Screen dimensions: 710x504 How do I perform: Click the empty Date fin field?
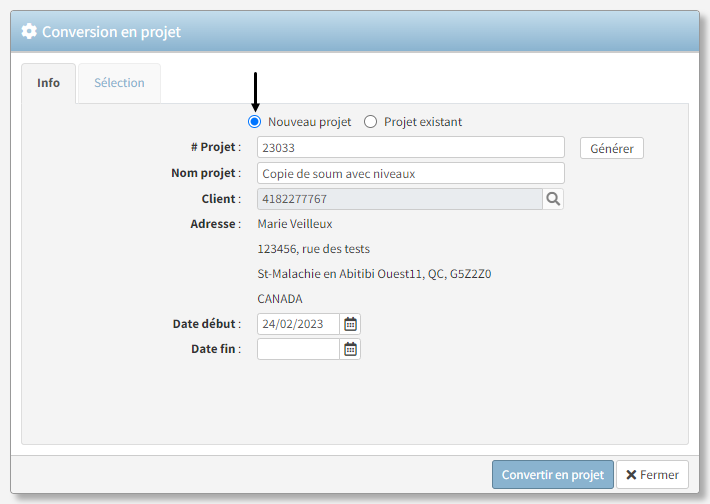tap(298, 349)
